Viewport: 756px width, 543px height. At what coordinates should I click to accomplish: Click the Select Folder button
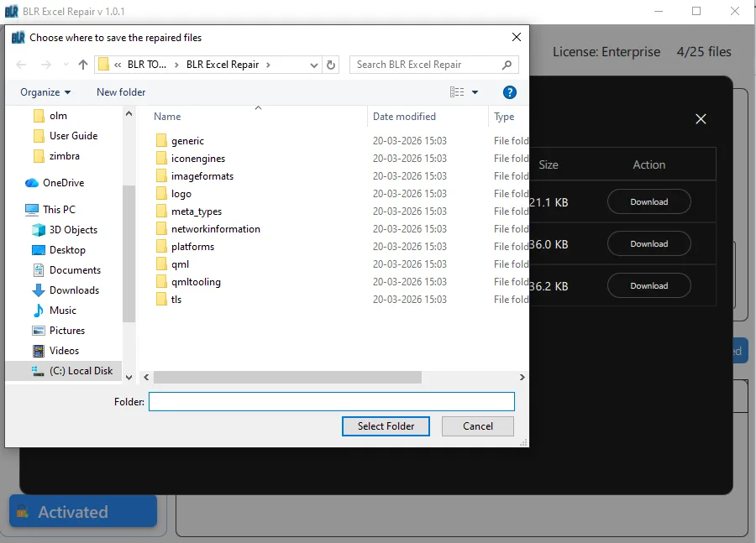pos(386,426)
